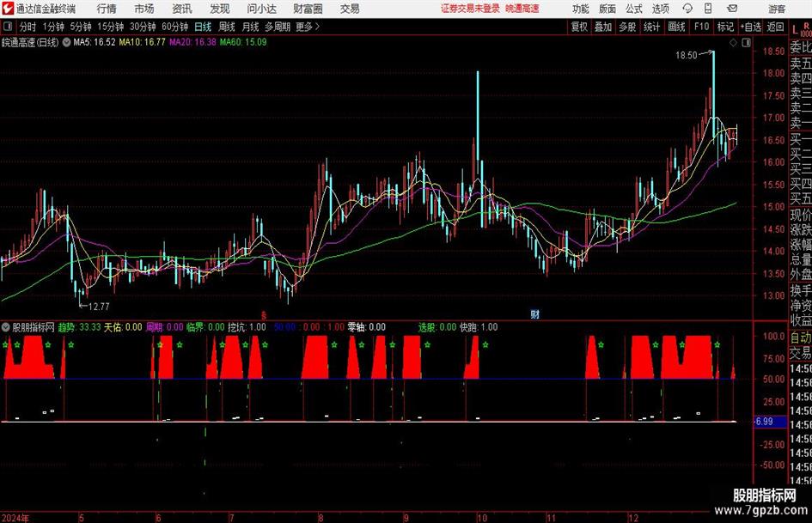Select the 日线 daily chart tab
Image resolution: width=812 pixels, height=523 pixels.
203,27
